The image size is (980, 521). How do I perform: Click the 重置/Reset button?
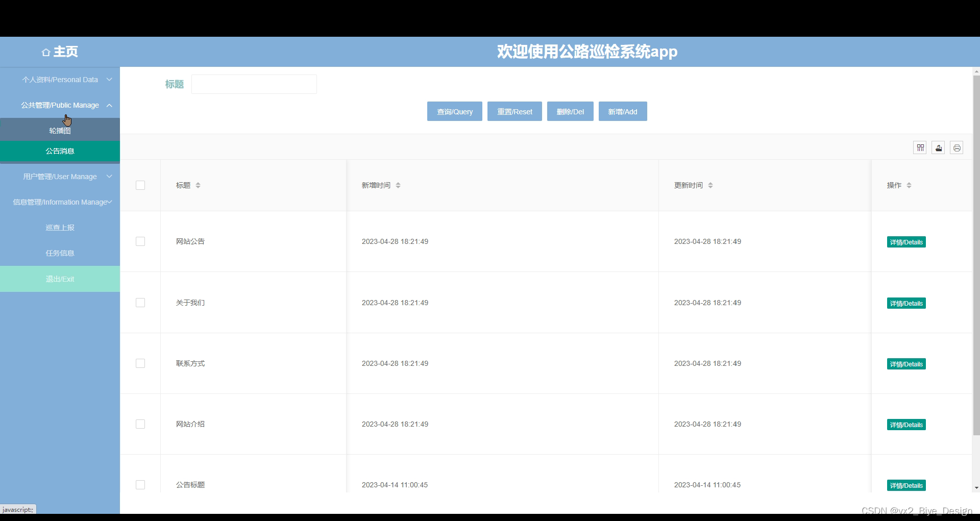tap(514, 111)
